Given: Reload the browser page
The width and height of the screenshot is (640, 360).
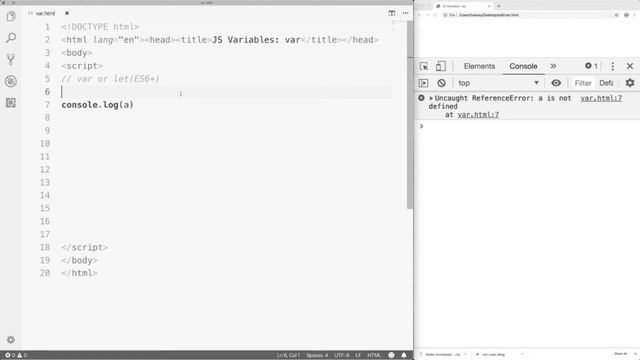Looking at the screenshot, I should (x=435, y=15).
